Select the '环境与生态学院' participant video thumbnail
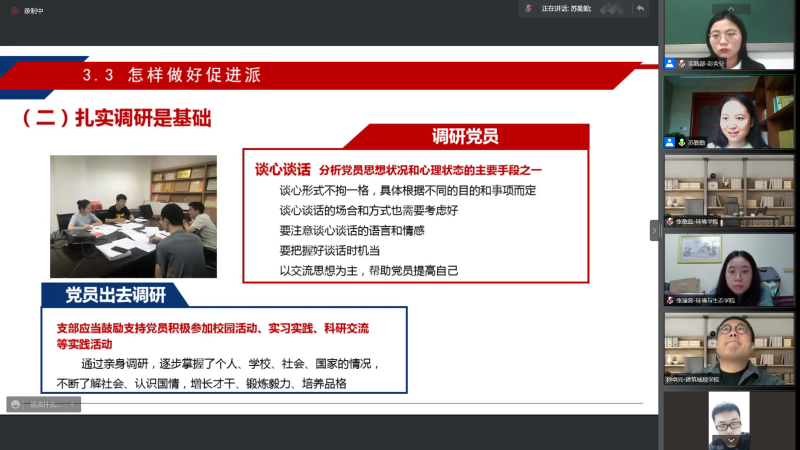The image size is (800, 450). [x=729, y=270]
